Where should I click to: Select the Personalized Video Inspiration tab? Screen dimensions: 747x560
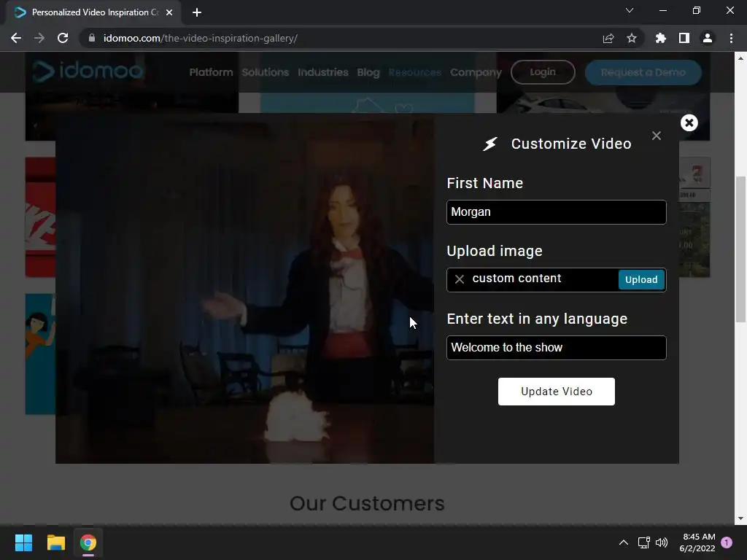pyautogui.click(x=93, y=12)
